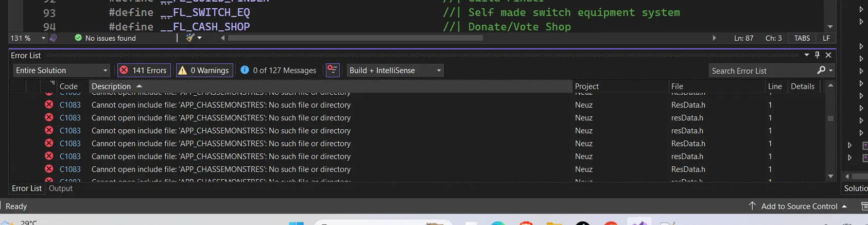Sort by the File column header
This screenshot has width=868, height=225.
click(x=677, y=86)
